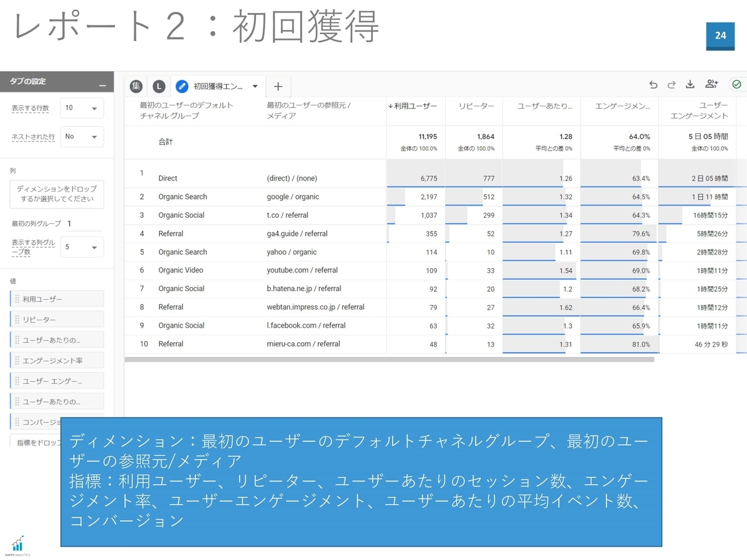Click the 81.0% engagement rate cell

641,344
